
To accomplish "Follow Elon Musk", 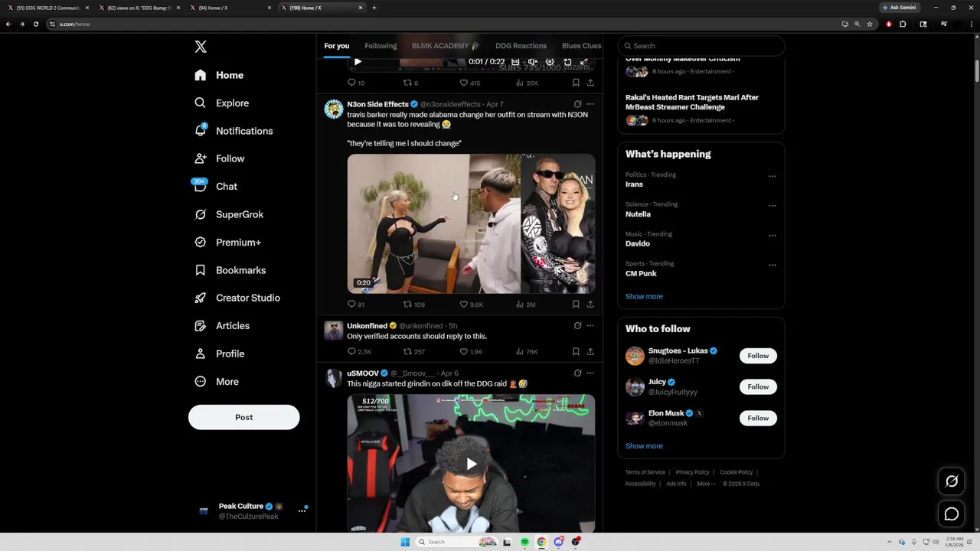I will coord(758,418).
